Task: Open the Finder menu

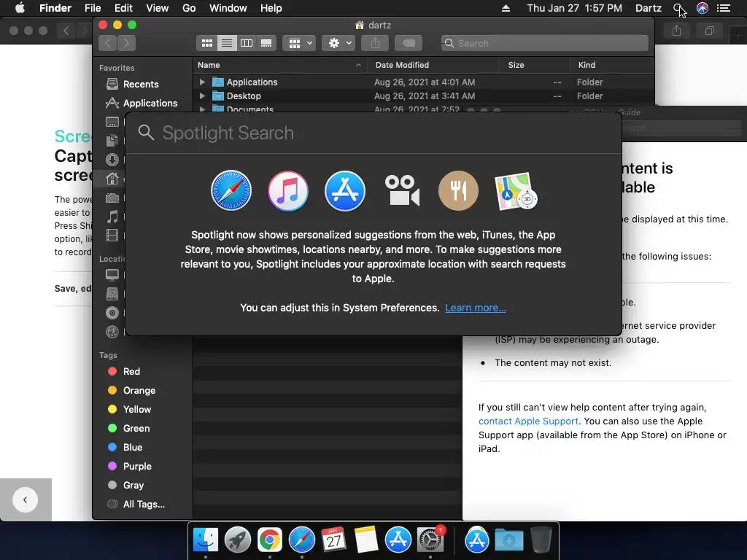Action: point(55,8)
